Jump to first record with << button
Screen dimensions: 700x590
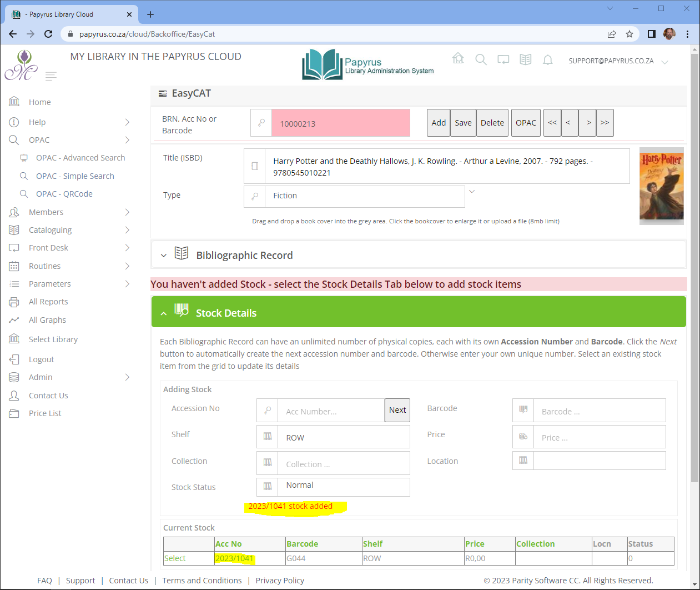pos(552,123)
